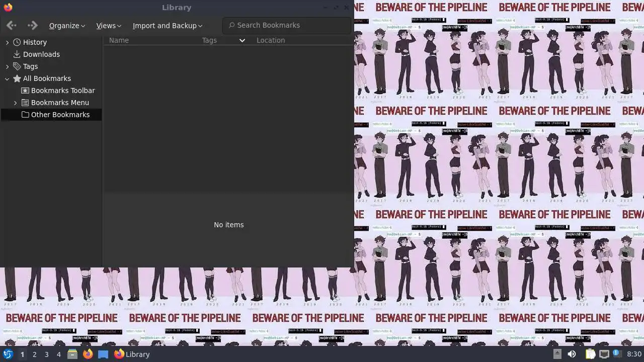Image resolution: width=644 pixels, height=362 pixels.
Task: Open the clipboard manager tray icon
Action: coord(590,354)
